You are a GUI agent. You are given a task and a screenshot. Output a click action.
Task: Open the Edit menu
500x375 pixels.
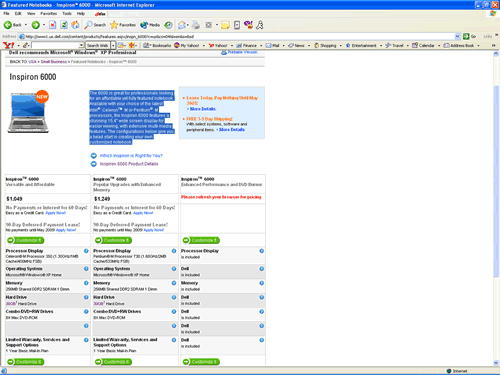point(18,14)
